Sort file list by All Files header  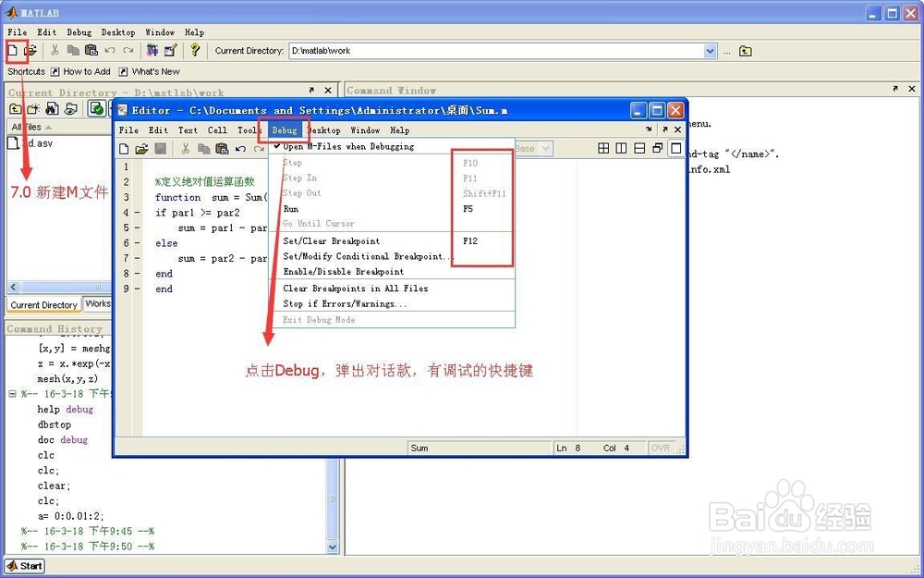point(31,127)
